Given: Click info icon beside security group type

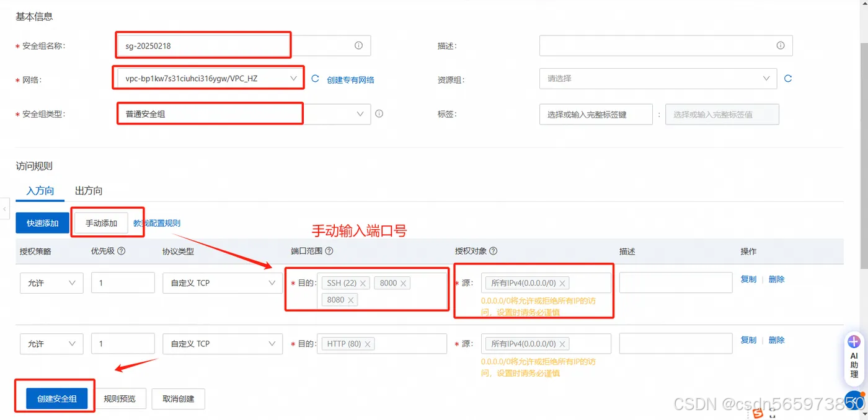Looking at the screenshot, I should pos(379,114).
